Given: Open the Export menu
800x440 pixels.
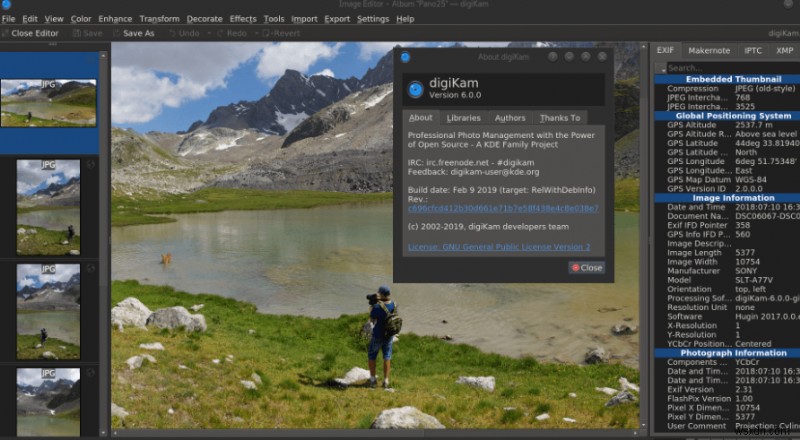Looking at the screenshot, I should (x=337, y=19).
